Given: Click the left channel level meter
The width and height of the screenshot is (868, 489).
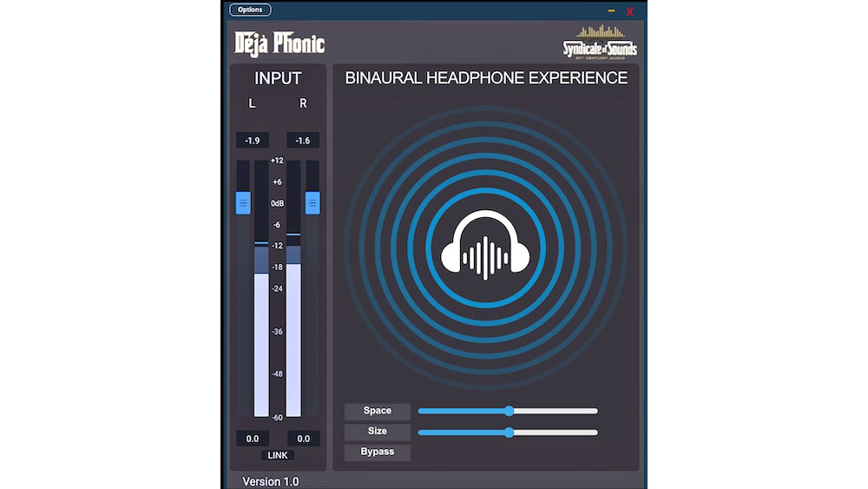Looking at the screenshot, I should pos(261,288).
